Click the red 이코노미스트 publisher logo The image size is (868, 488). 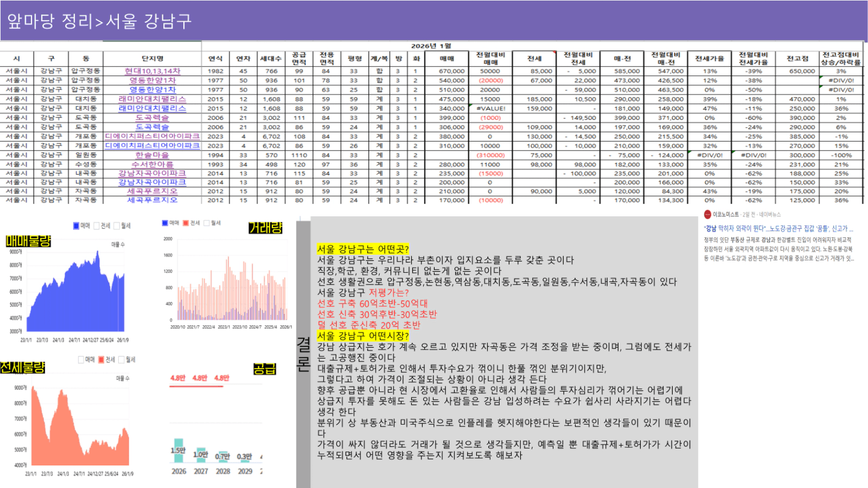point(708,215)
